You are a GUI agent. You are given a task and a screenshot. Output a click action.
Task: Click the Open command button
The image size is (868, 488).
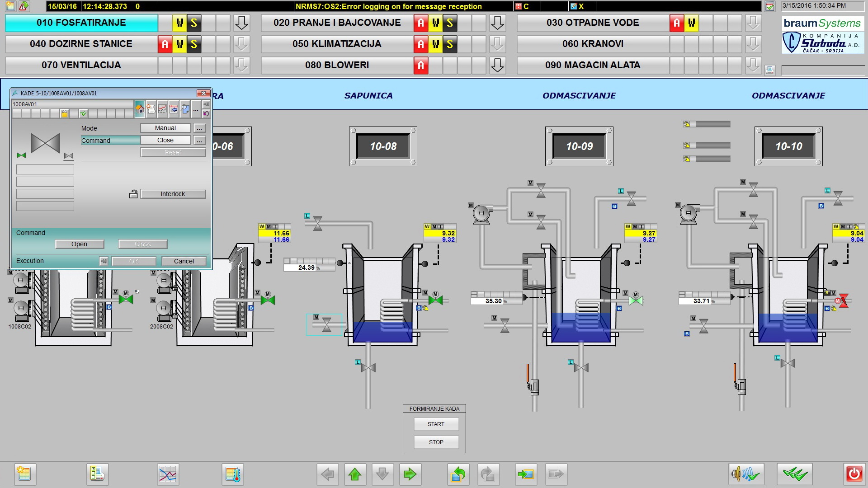coord(80,244)
